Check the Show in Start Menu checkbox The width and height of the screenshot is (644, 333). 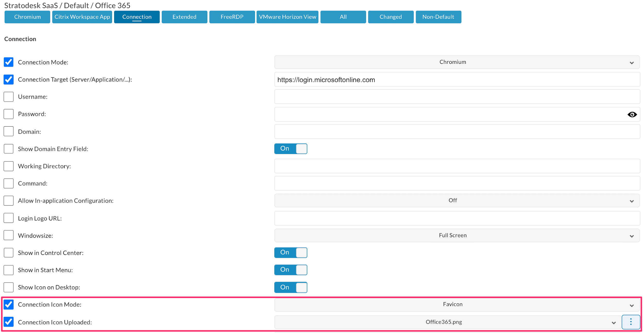pyautogui.click(x=9, y=270)
